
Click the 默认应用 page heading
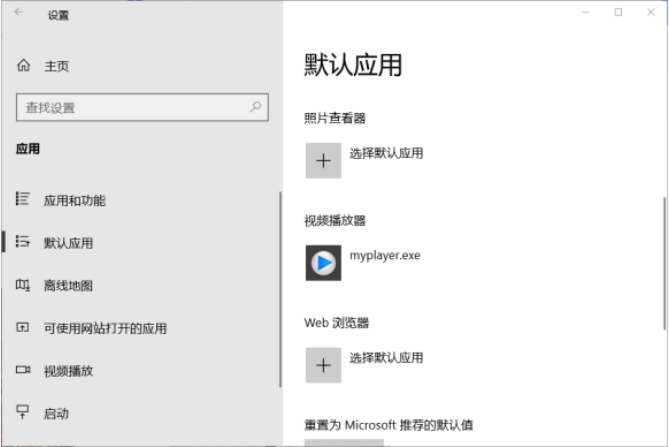pos(353,65)
